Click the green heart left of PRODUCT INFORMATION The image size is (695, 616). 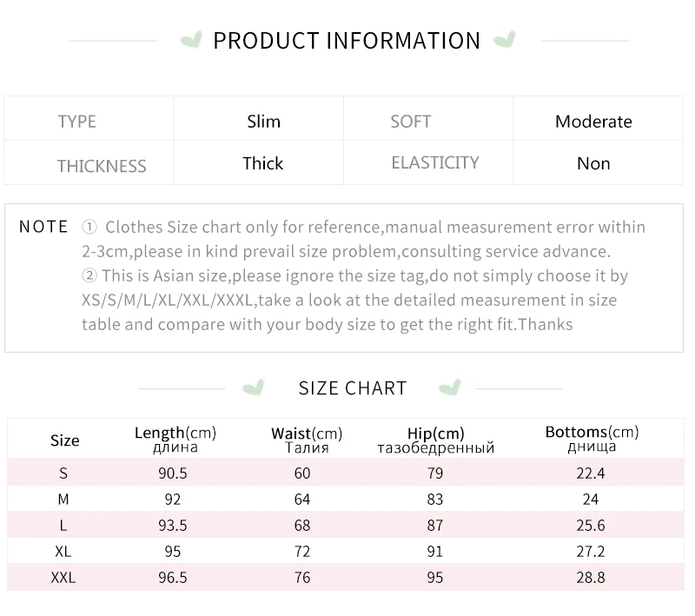pyautogui.click(x=191, y=39)
